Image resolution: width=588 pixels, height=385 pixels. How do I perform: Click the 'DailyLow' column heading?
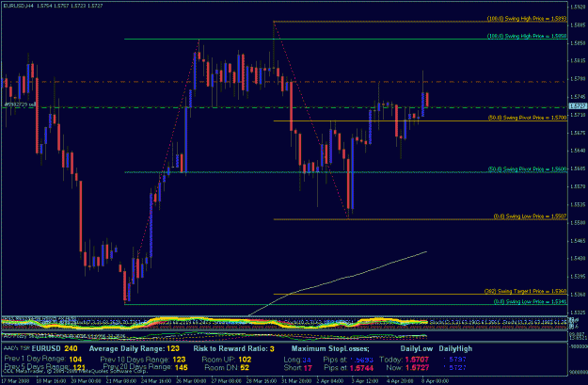pos(417,348)
